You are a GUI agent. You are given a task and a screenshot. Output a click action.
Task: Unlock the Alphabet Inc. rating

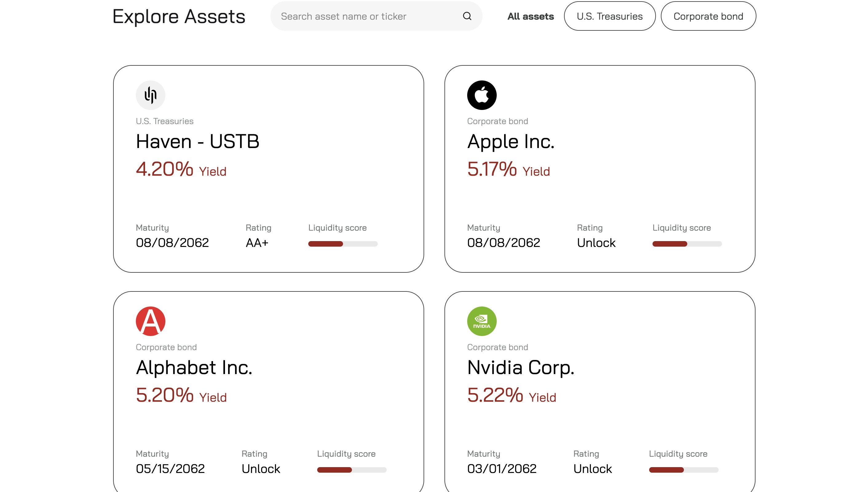pos(261,469)
